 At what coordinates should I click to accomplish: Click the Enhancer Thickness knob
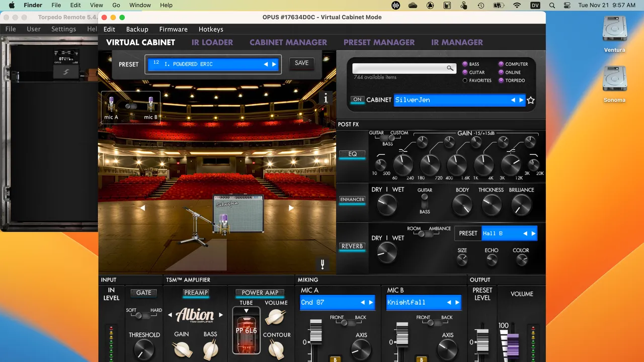pos(491,205)
